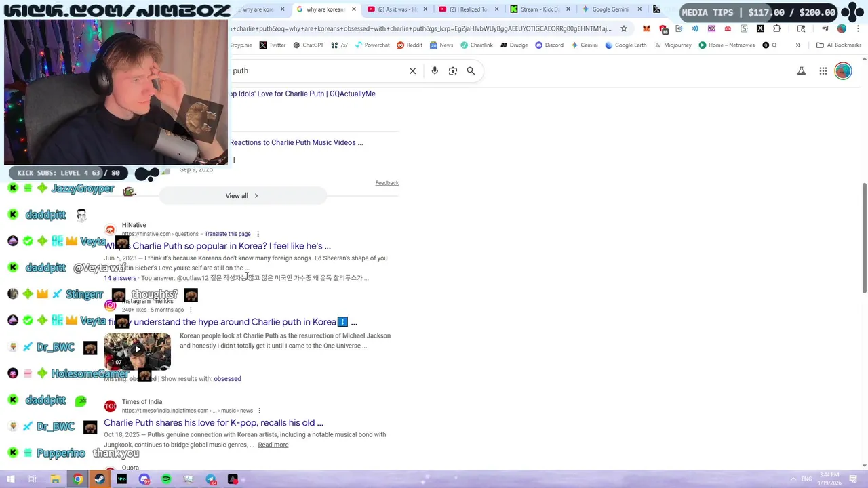Open the Gemini bookmark
Image resolution: width=868 pixels, height=488 pixels.
click(584, 45)
